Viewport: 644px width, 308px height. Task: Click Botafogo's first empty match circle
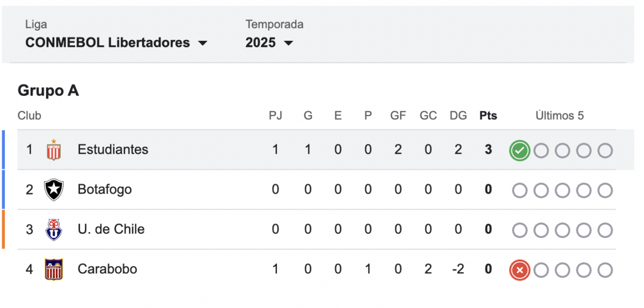pyautogui.click(x=519, y=190)
